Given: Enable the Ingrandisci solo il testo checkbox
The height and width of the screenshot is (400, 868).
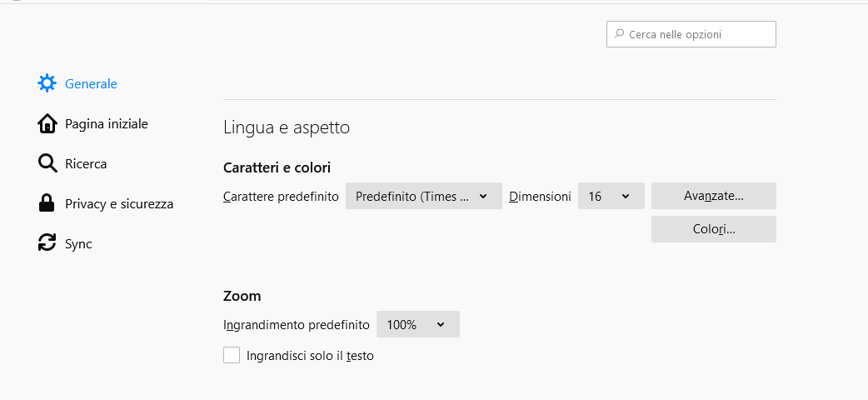Looking at the screenshot, I should [232, 356].
